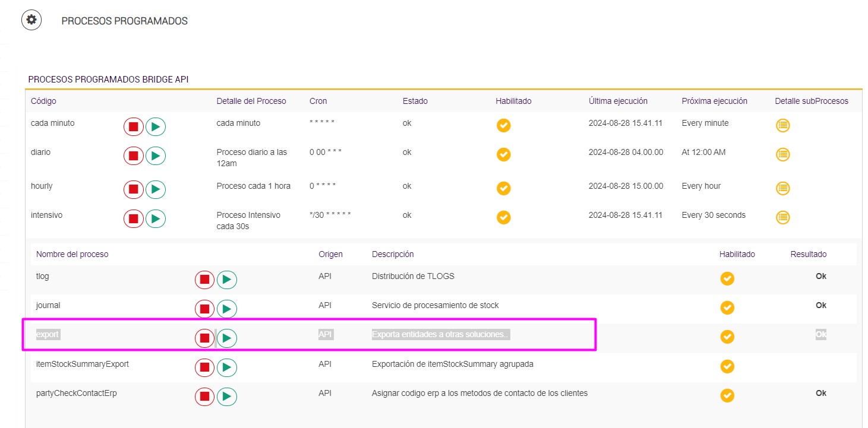Select the 'partyCheckContactErp' process name
The image size is (868, 428).
click(76, 393)
